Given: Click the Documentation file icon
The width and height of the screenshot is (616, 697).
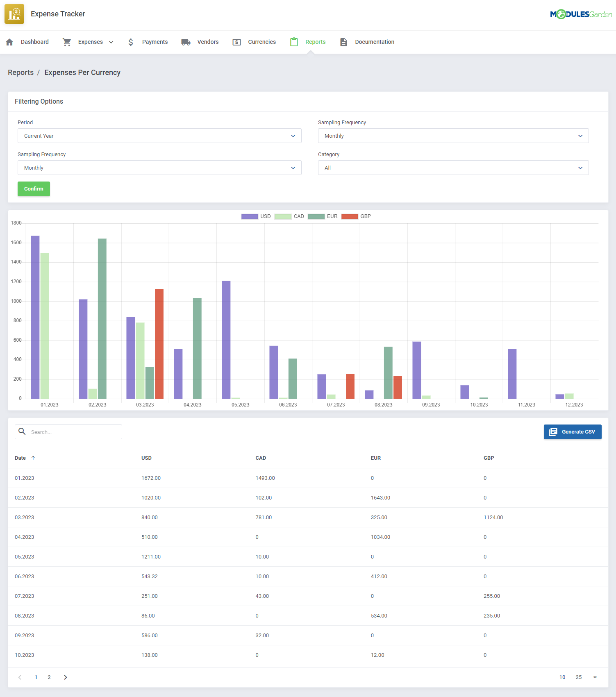Looking at the screenshot, I should pos(343,42).
